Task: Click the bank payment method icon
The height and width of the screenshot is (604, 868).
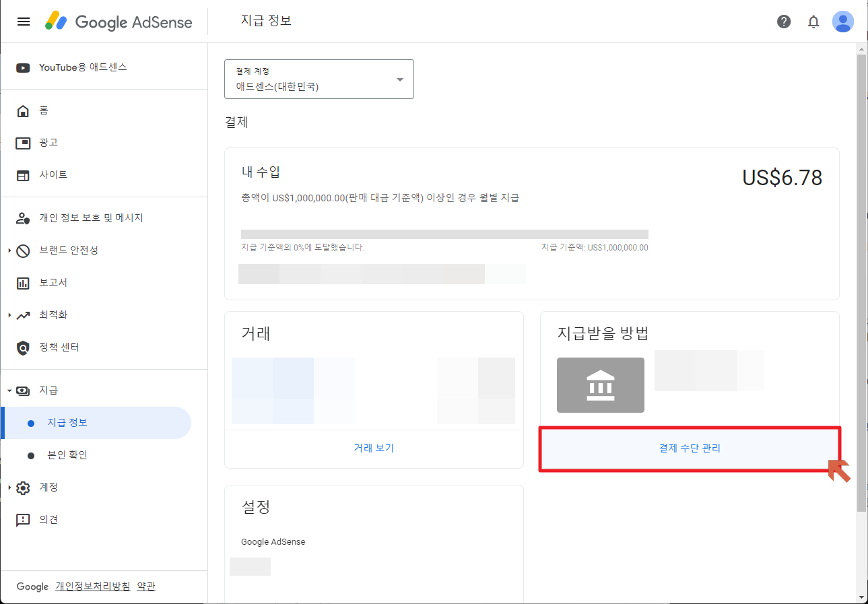Action: (x=601, y=385)
